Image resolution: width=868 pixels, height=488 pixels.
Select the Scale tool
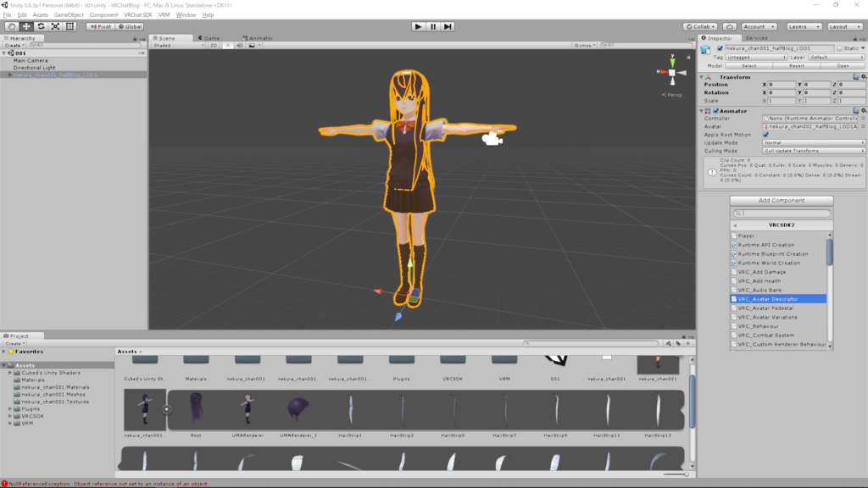(x=55, y=26)
